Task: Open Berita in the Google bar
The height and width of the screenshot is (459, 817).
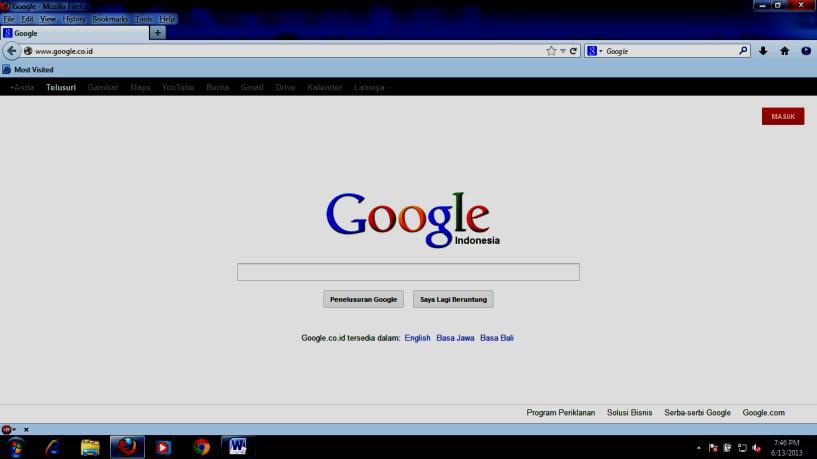Action: click(x=217, y=88)
